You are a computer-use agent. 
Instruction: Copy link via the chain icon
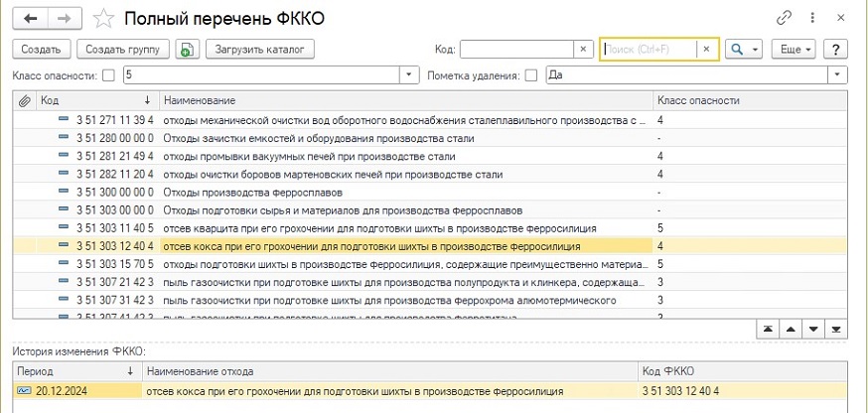(x=785, y=18)
